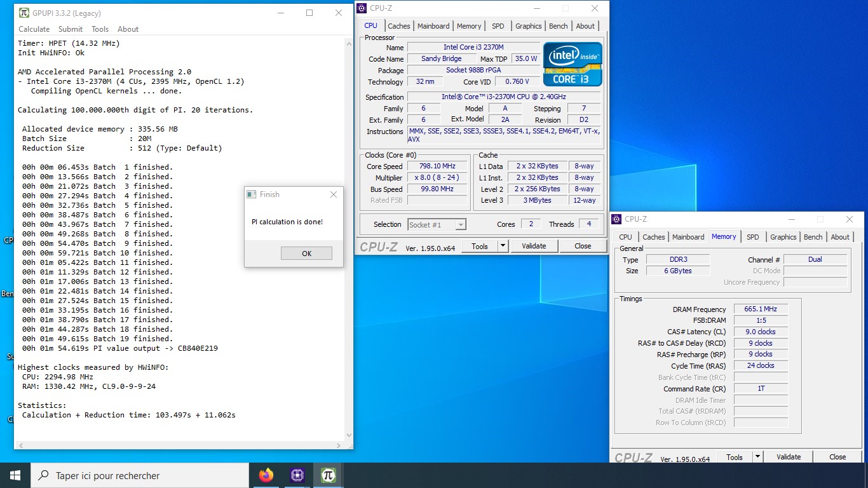This screenshot has height=488, width=868.
Task: Switch to CPU-Z via taskbar icon
Action: point(297,475)
